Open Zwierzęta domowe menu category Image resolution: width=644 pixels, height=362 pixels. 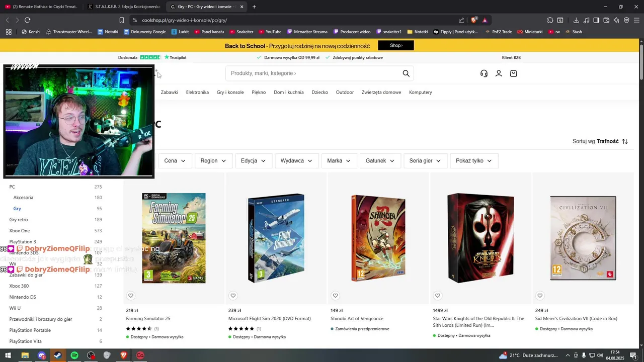pyautogui.click(x=381, y=93)
